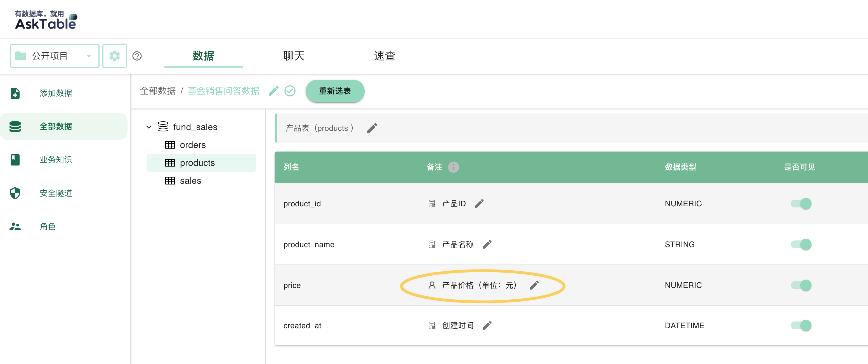Toggle visibility of price column
The width and height of the screenshot is (868, 364).
801,285
